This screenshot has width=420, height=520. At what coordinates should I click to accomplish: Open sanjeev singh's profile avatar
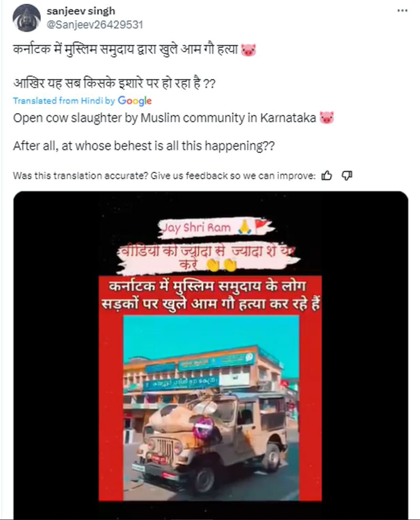click(27, 18)
